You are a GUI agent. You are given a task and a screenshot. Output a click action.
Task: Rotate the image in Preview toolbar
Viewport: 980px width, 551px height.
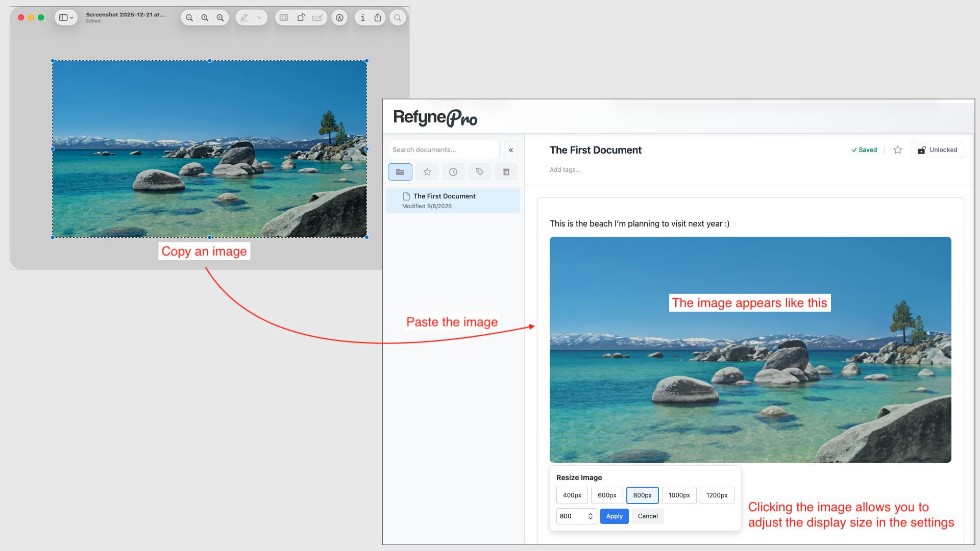click(x=301, y=18)
